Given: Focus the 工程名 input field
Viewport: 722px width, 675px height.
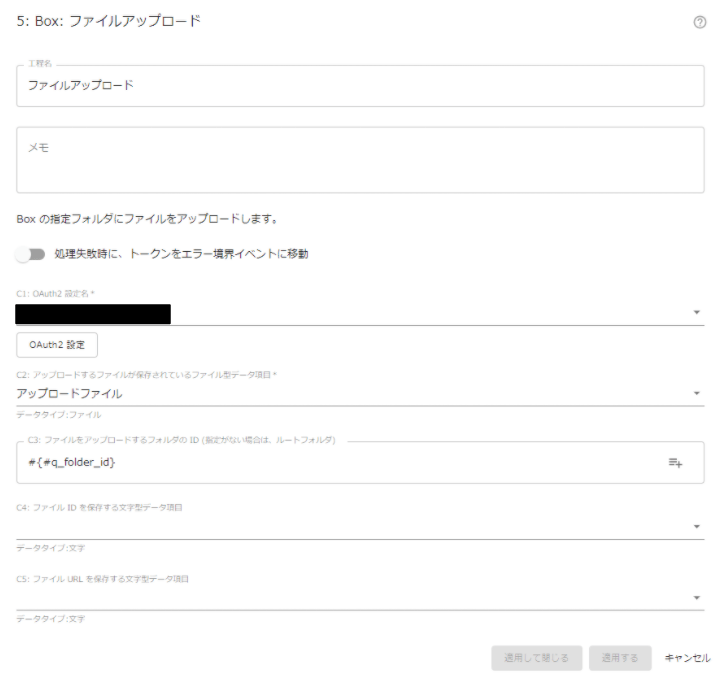Looking at the screenshot, I should click(360, 86).
